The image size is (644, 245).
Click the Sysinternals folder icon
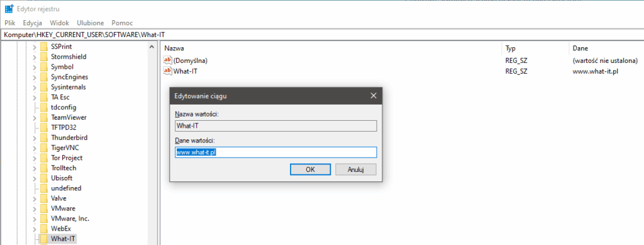[x=45, y=87]
